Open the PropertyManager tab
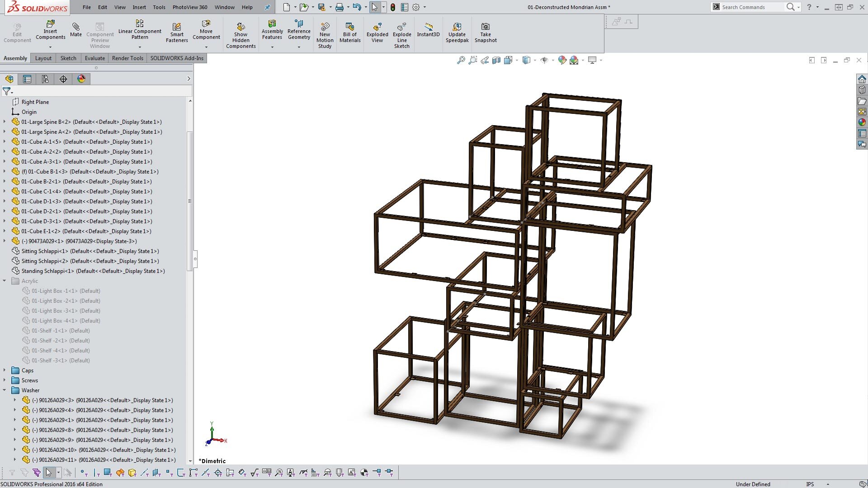 click(x=27, y=79)
